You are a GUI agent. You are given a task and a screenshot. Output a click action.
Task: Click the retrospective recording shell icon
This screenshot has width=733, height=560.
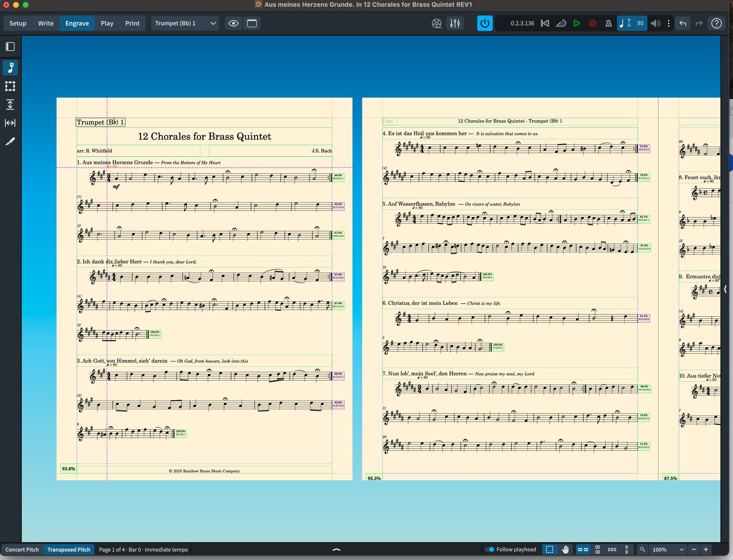[x=561, y=23]
